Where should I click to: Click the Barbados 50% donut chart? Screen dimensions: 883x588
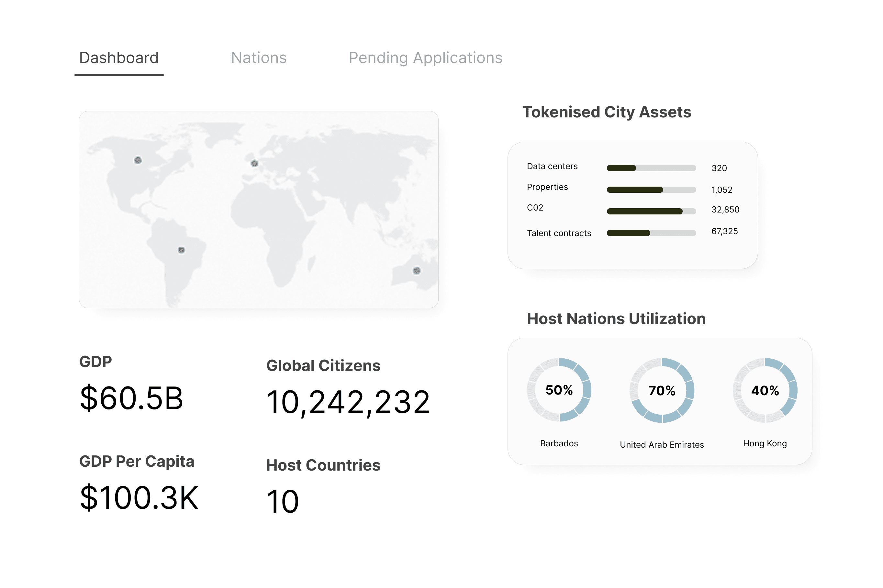(559, 390)
